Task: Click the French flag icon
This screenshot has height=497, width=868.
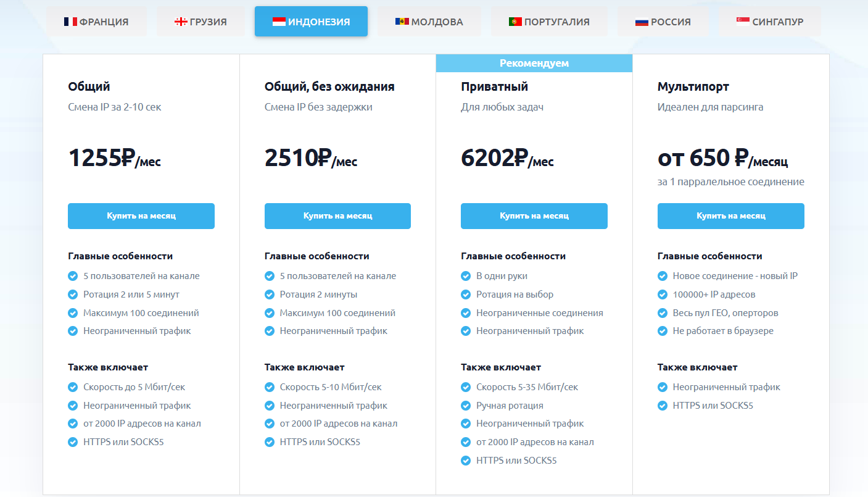Action: [x=70, y=22]
